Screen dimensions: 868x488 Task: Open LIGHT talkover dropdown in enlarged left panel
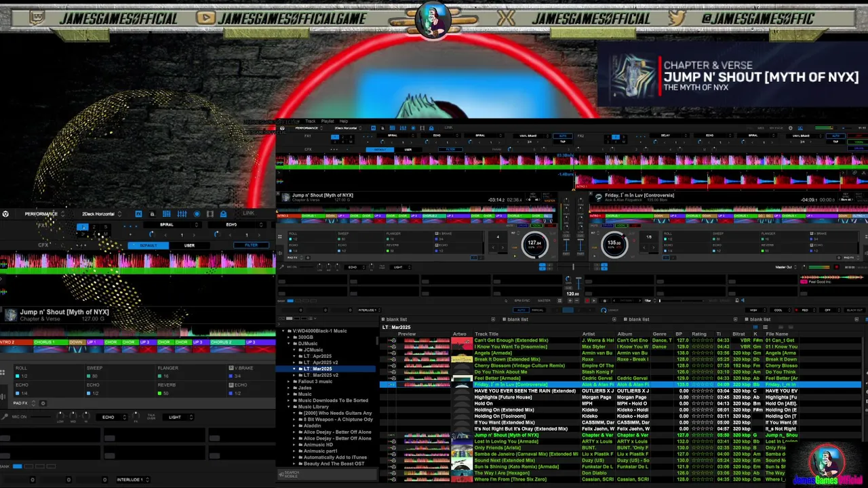pos(178,417)
